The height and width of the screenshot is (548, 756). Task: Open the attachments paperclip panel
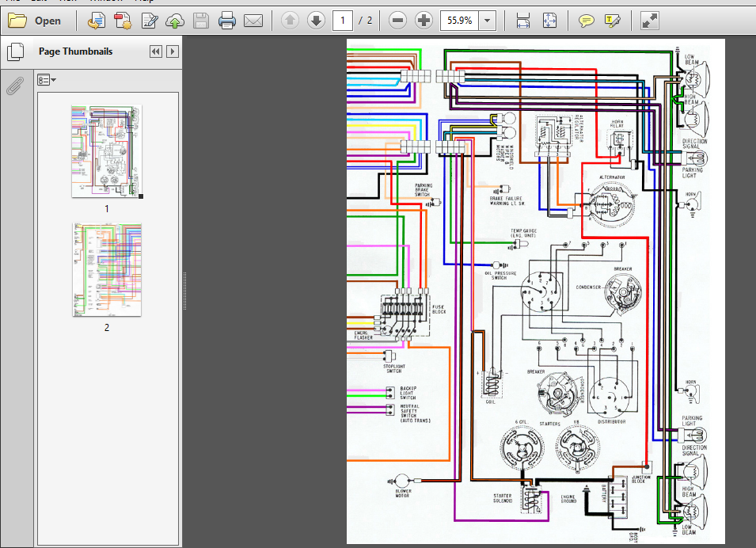tap(15, 86)
